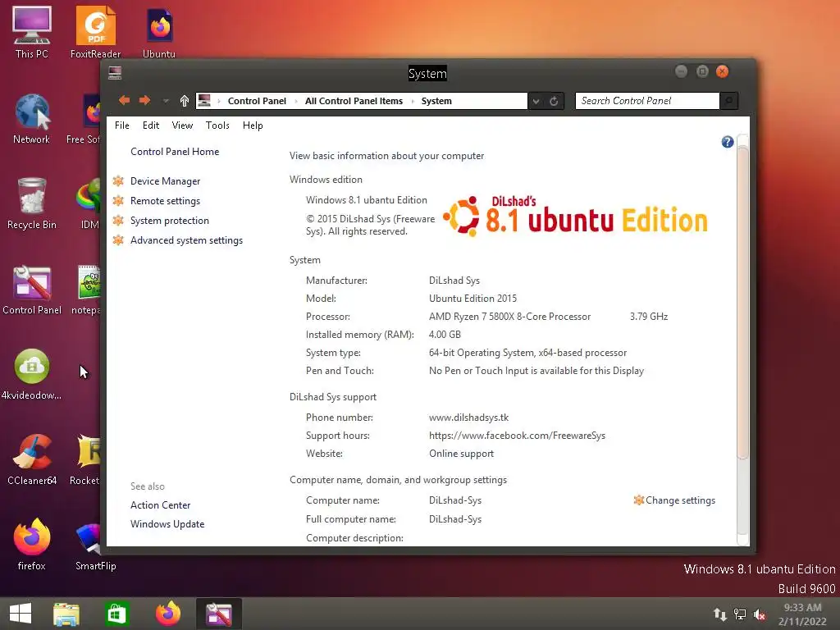The height and width of the screenshot is (630, 840).
Task: Go to Control Panel Home
Action: click(x=175, y=152)
